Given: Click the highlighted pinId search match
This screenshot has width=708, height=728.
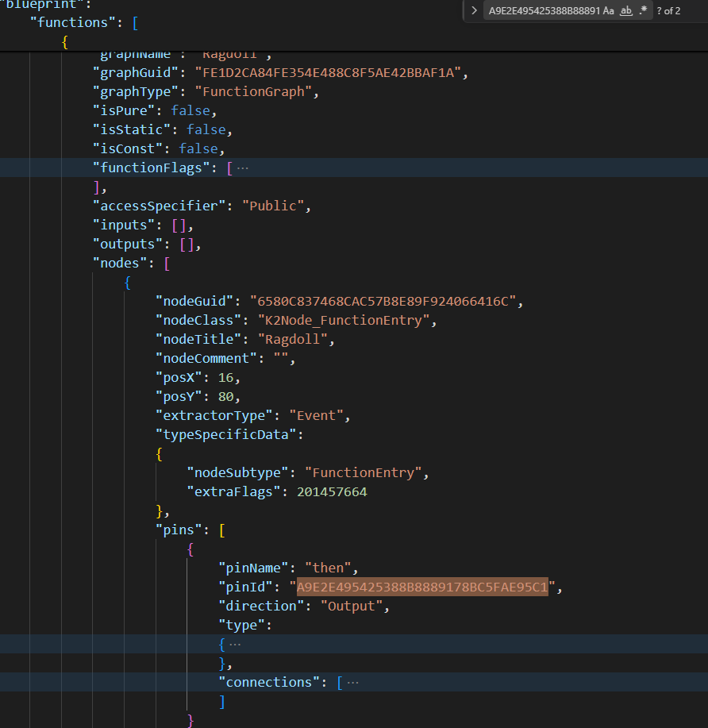Looking at the screenshot, I should coord(422,587).
